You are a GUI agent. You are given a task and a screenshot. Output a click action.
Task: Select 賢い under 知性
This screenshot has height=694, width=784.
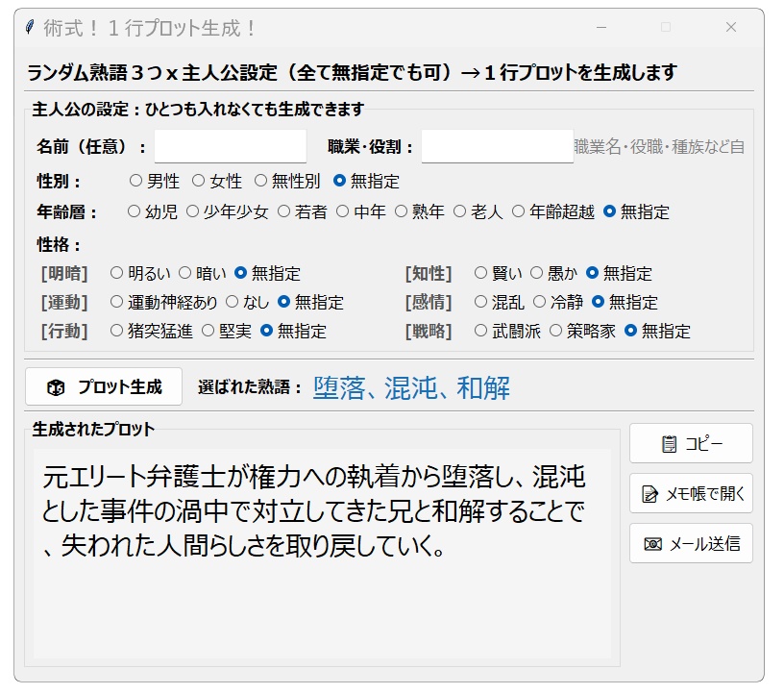pos(482,273)
